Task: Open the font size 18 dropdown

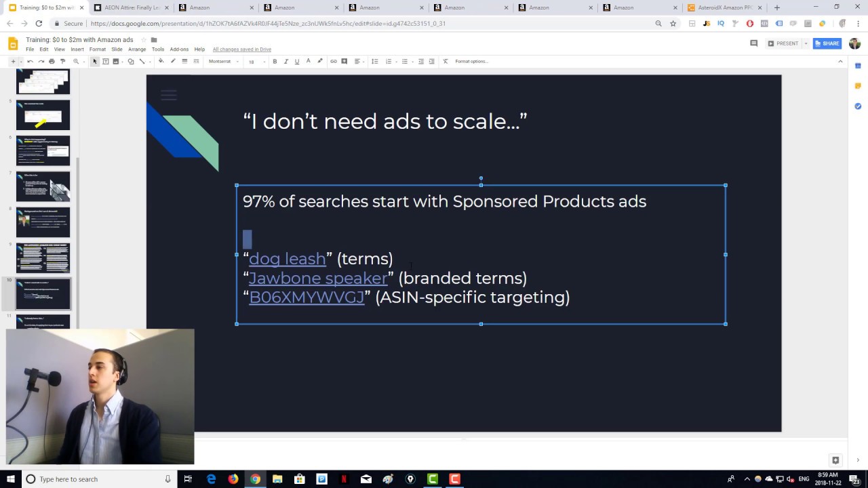Action: click(254, 61)
